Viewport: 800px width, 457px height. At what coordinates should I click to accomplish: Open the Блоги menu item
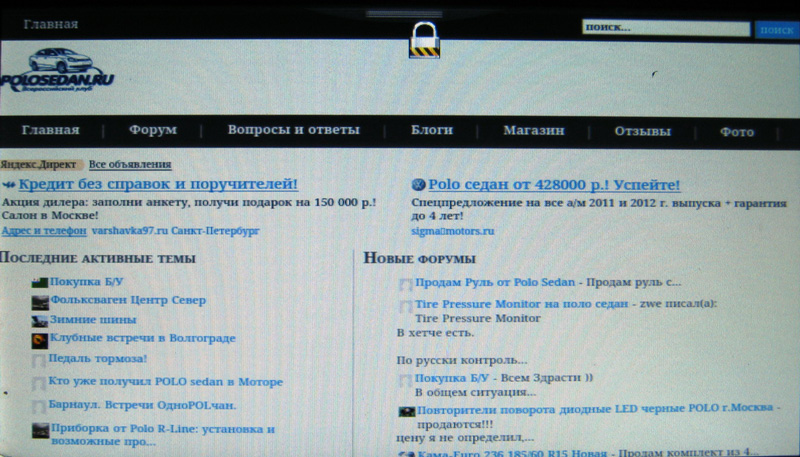pos(432,130)
